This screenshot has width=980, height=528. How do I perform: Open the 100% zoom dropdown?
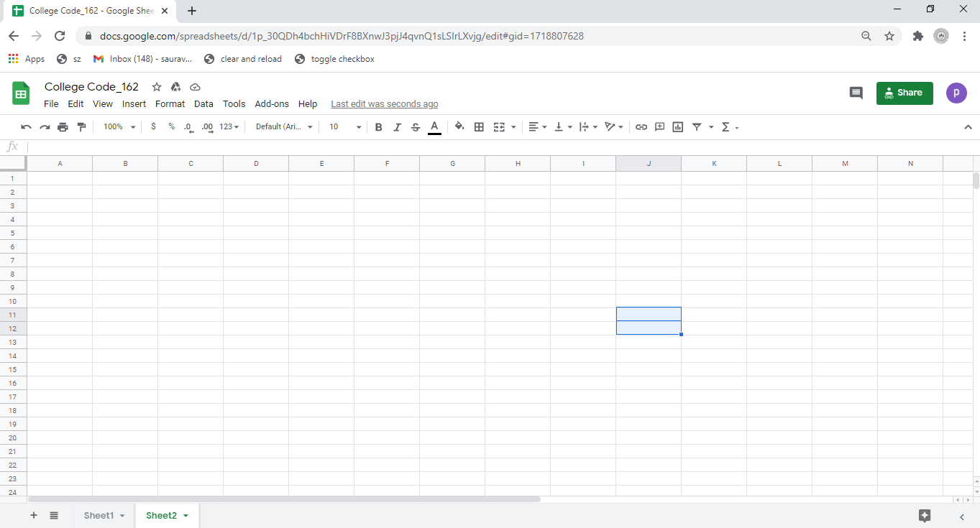pos(119,127)
